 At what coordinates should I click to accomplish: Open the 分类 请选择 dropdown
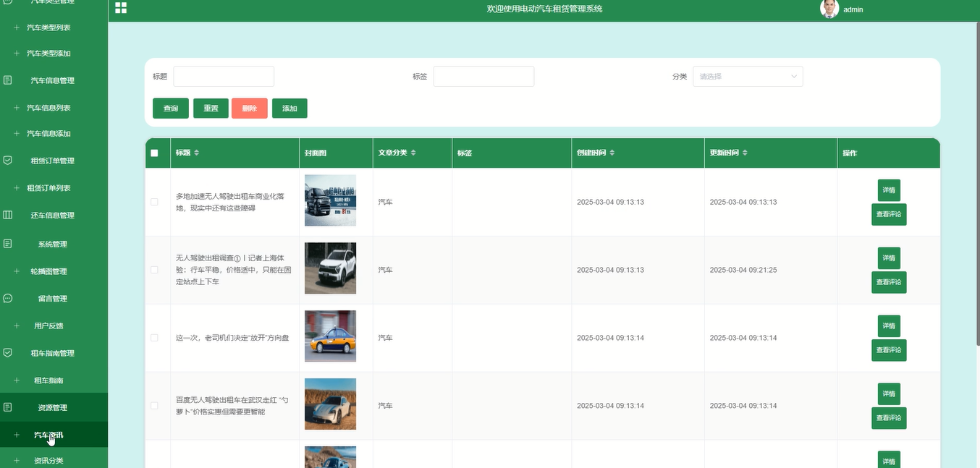tap(748, 76)
